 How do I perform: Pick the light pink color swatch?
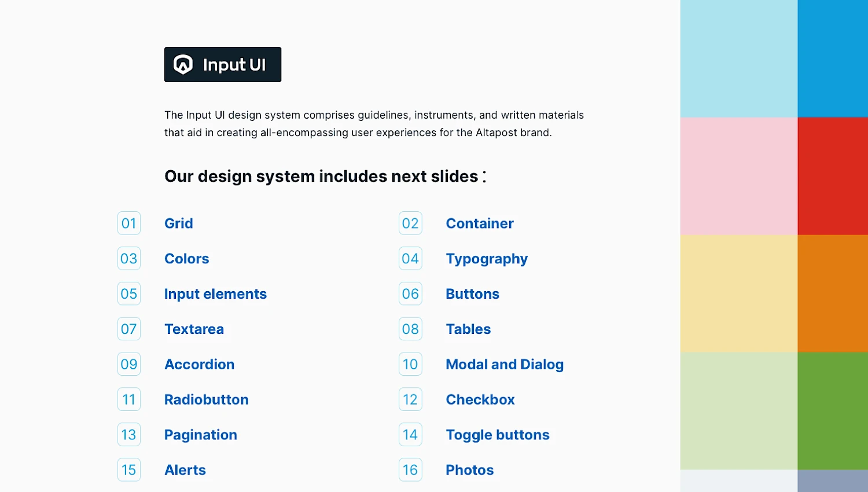point(739,176)
